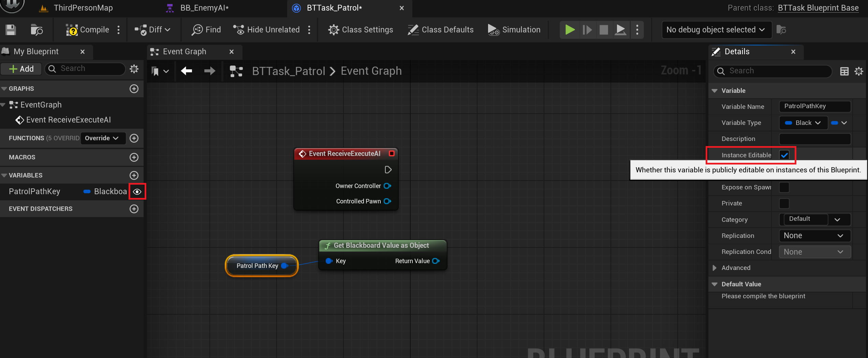Start Simulation mode
The height and width of the screenshot is (358, 868).
point(514,30)
